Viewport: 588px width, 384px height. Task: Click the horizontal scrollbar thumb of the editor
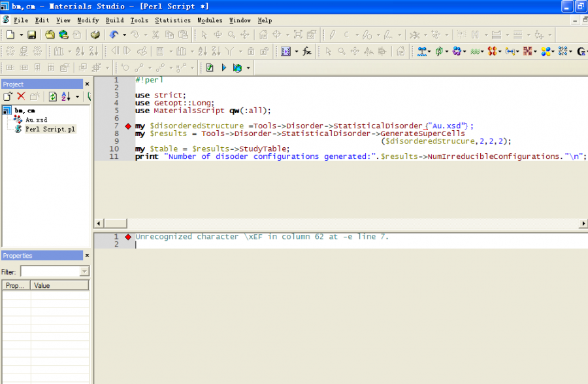[116, 223]
